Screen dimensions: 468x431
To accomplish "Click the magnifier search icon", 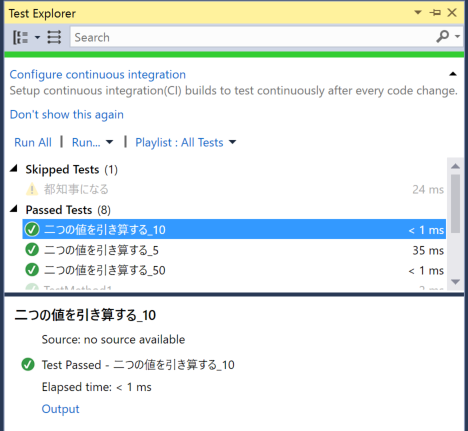I will 442,36.
